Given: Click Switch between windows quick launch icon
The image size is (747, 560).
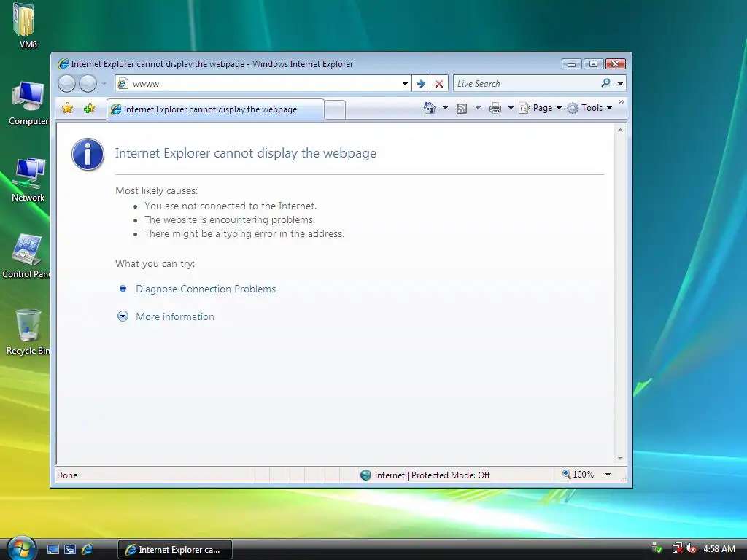Looking at the screenshot, I should pos(70,550).
